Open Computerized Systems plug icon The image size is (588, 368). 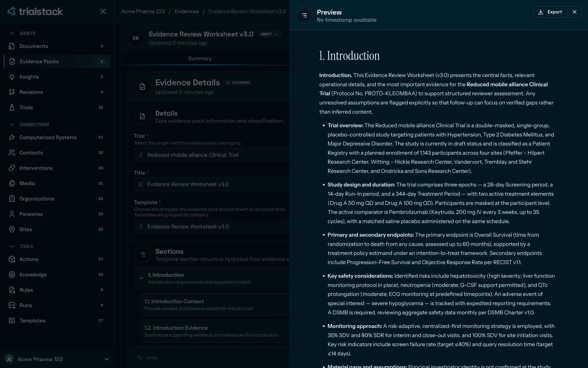coord(12,137)
